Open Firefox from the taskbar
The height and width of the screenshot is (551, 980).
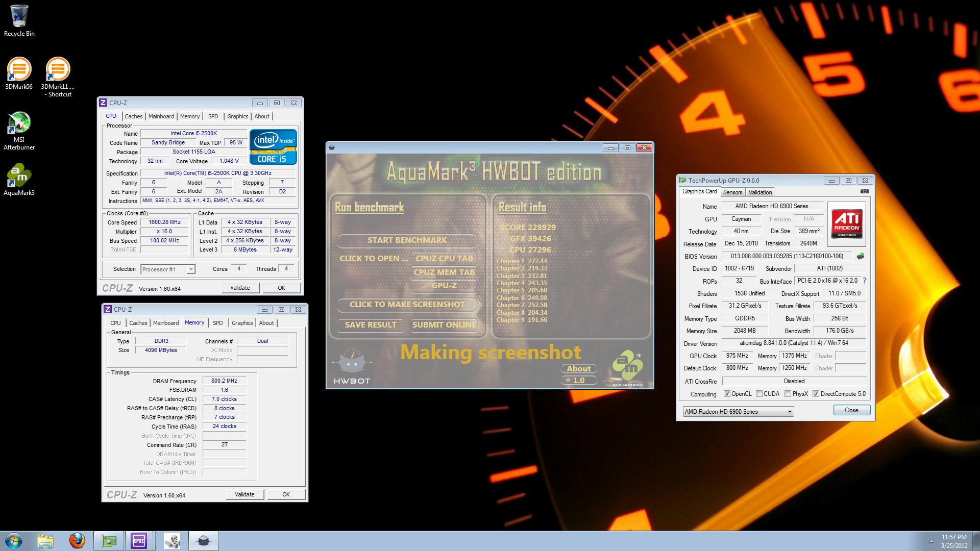[x=77, y=541]
